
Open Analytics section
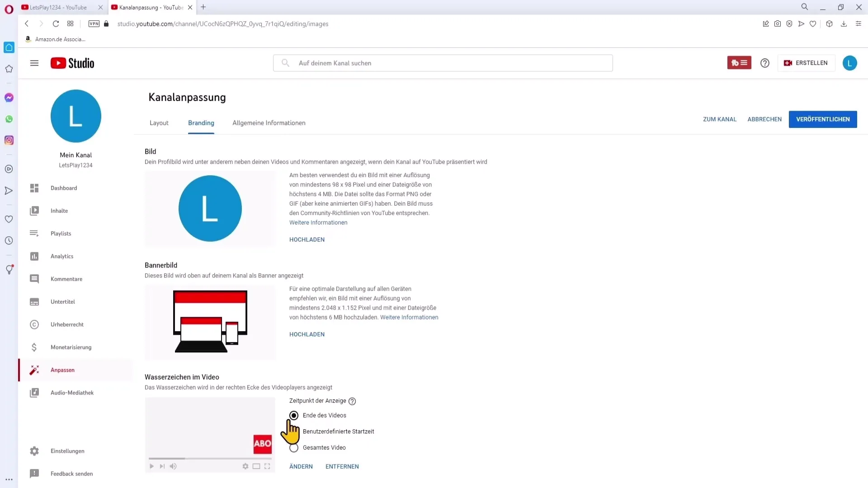62,256
